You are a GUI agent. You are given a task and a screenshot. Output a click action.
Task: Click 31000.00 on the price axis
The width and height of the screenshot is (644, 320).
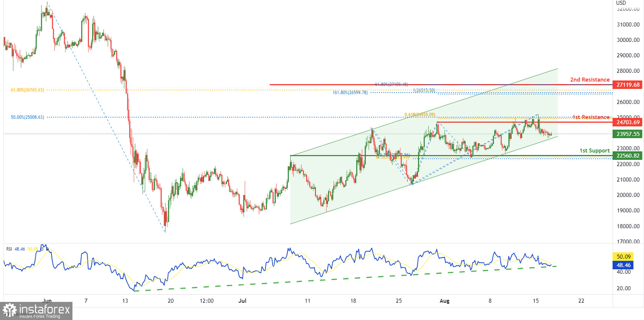(628, 25)
